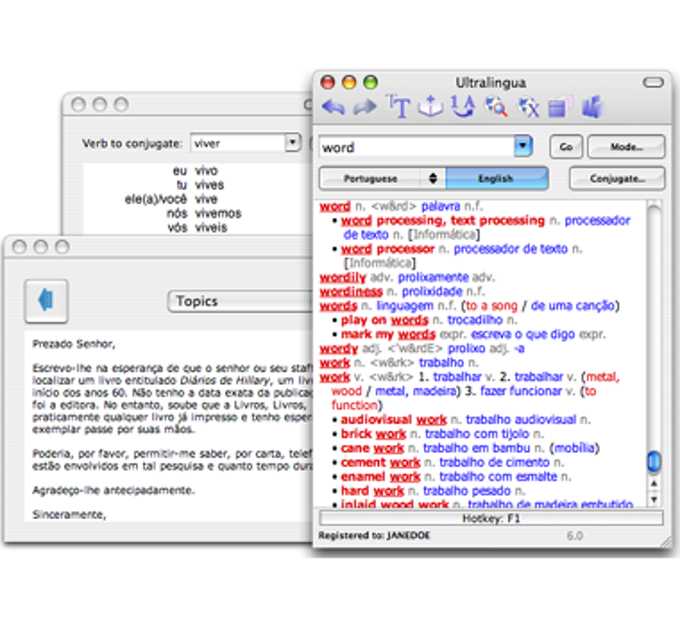Click inside the 'word' search field
Image resolution: width=680 pixels, height=626 pixels.
point(416,147)
